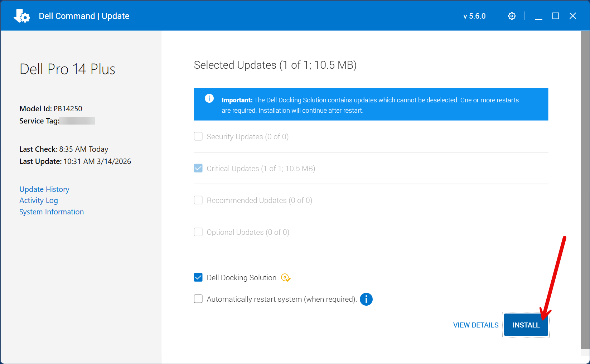The image size is (590, 364).
Task: Open the System Information link
Action: coord(52,212)
